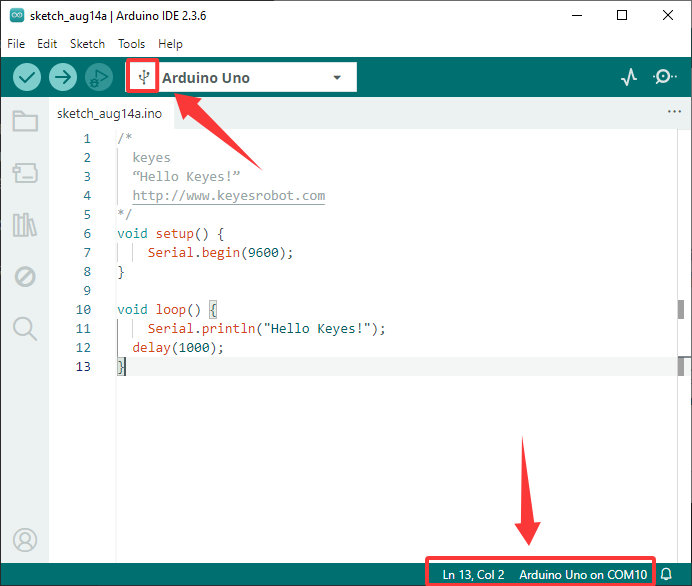Image resolution: width=692 pixels, height=586 pixels.
Task: Click the Verify sketch checkmark button
Action: (x=27, y=77)
